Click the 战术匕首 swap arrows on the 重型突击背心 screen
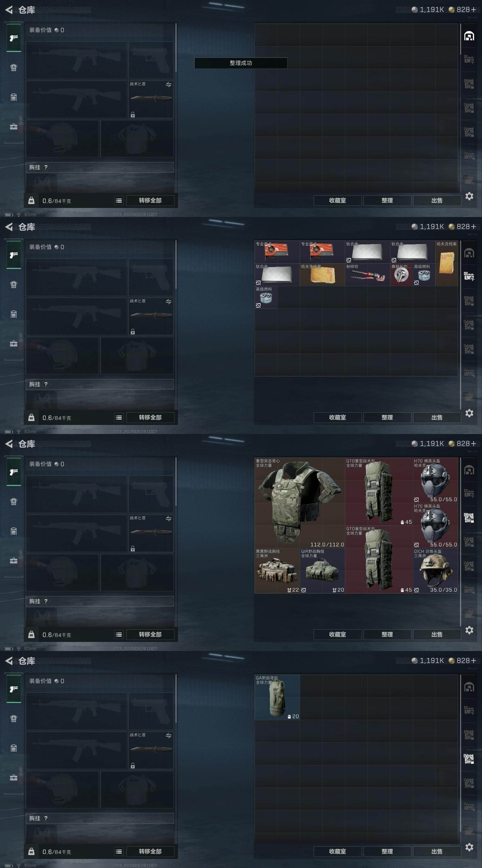 168,519
